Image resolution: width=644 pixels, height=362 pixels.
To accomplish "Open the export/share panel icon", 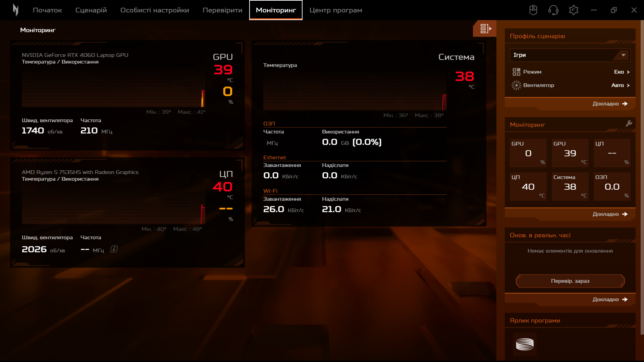I will [x=485, y=29].
